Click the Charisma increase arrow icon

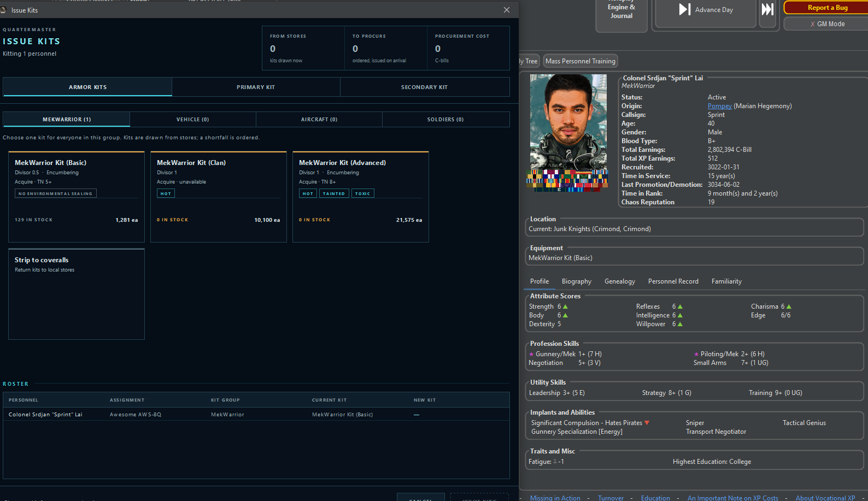[789, 307]
